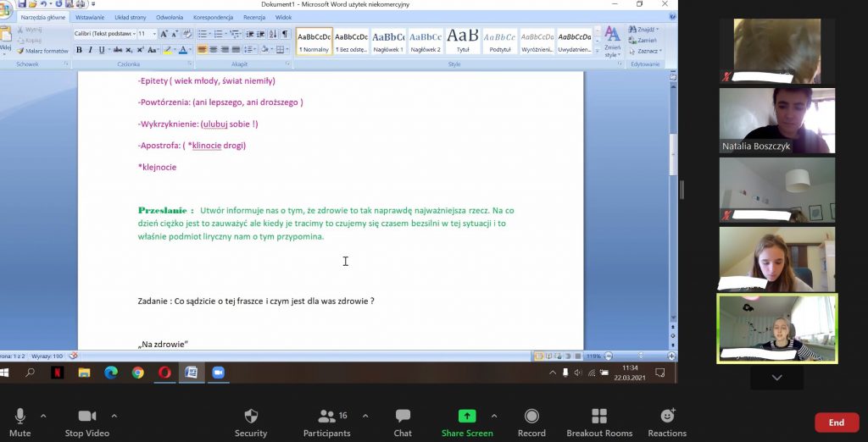Viewport: 868px width, 442px height.
Task: Open the font size dropdown
Action: (153, 34)
